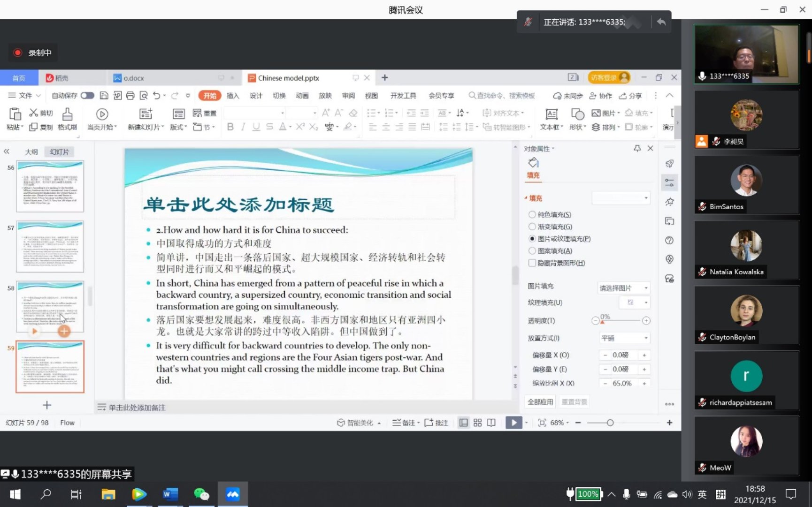Click the Bold formatting icon
This screenshot has height=507, width=812.
tap(230, 127)
